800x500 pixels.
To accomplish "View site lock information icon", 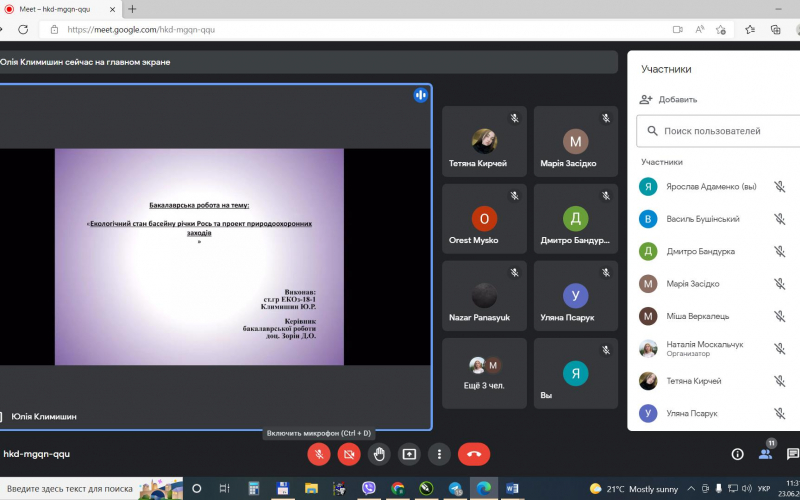I will (x=55, y=30).
